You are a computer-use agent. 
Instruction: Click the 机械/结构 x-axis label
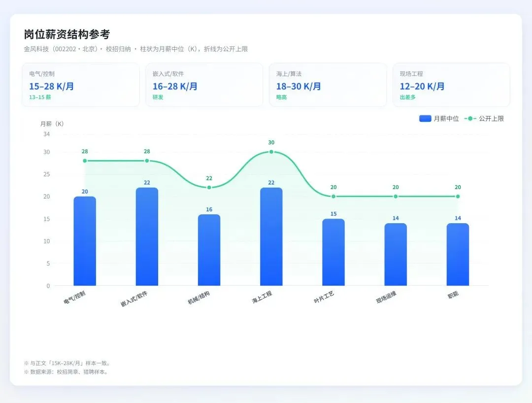point(199,298)
